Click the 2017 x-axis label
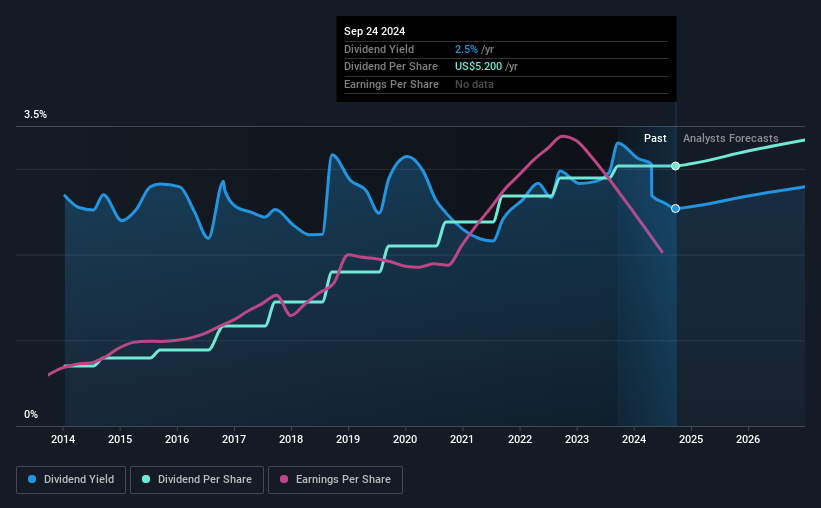Image resolution: width=821 pixels, height=508 pixels. pos(234,439)
